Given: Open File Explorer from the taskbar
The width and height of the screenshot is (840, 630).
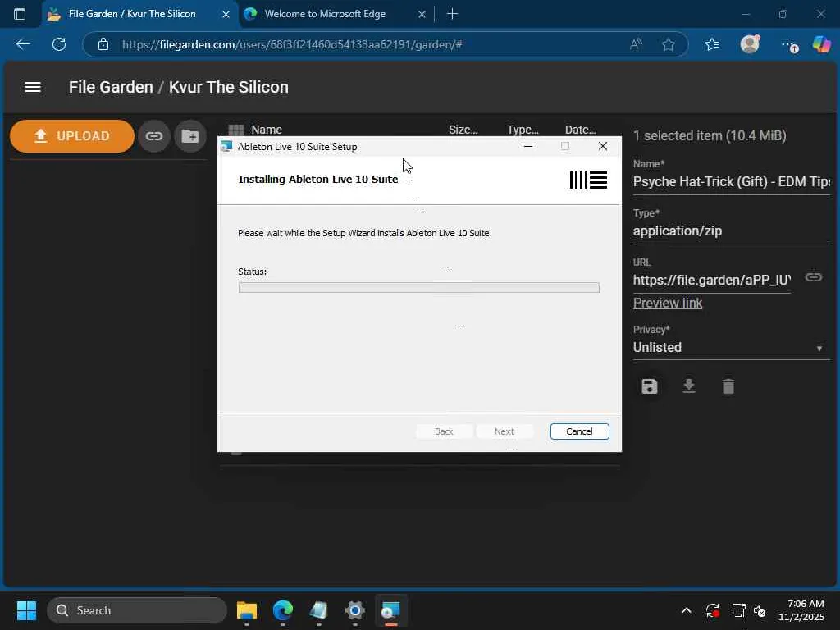Looking at the screenshot, I should 247,610.
